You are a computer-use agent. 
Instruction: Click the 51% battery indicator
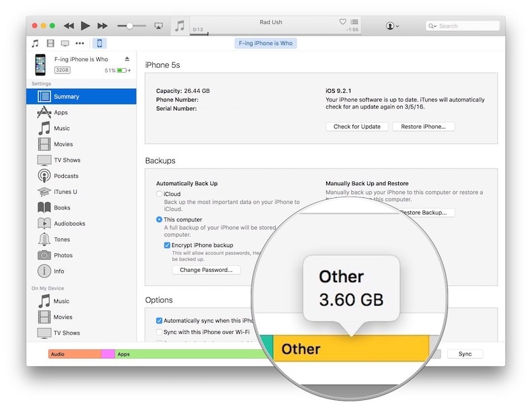tap(118, 70)
